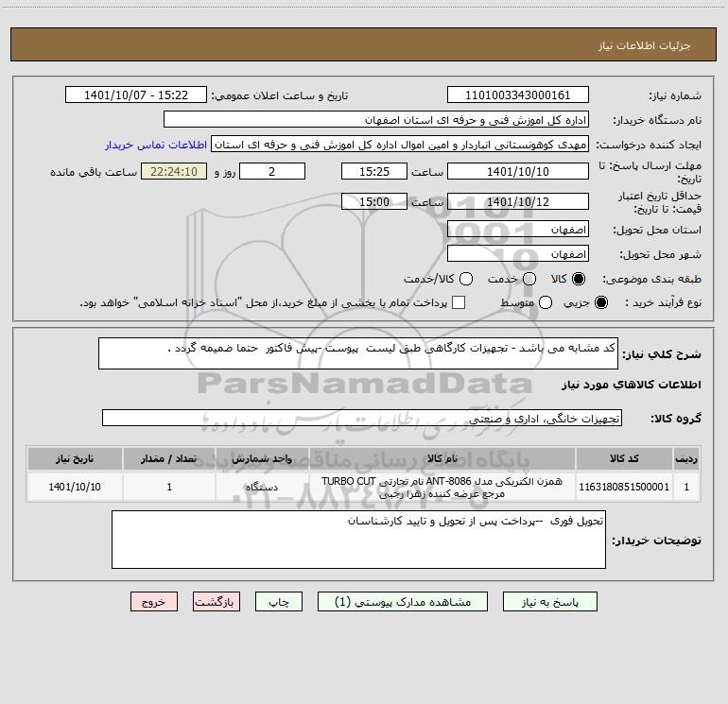Select the کالا radio button
The width and height of the screenshot is (728, 704).
(579, 279)
